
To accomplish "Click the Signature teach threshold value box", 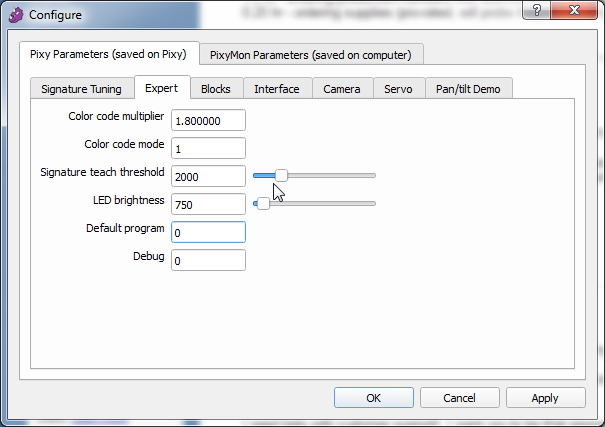I will [208, 176].
